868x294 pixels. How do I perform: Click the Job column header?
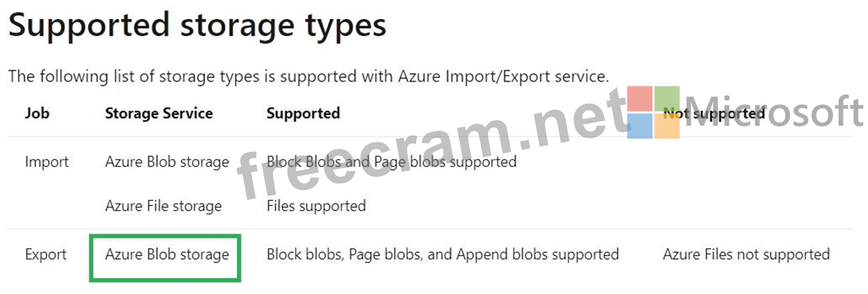(x=37, y=113)
